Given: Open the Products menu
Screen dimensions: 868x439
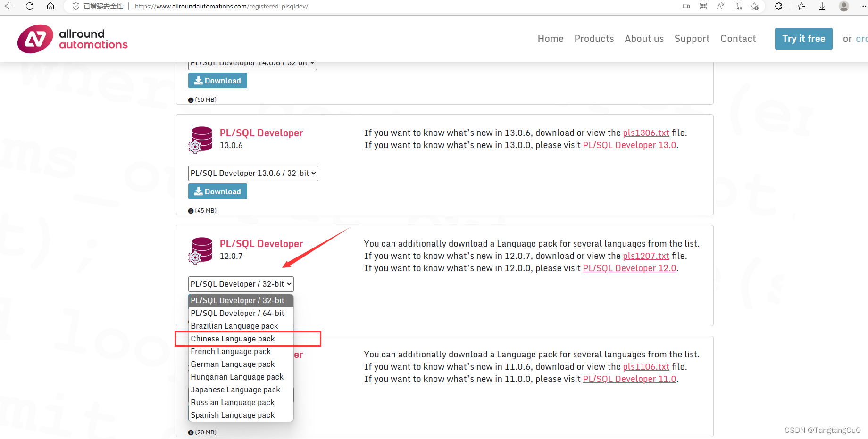Looking at the screenshot, I should pyautogui.click(x=594, y=39).
